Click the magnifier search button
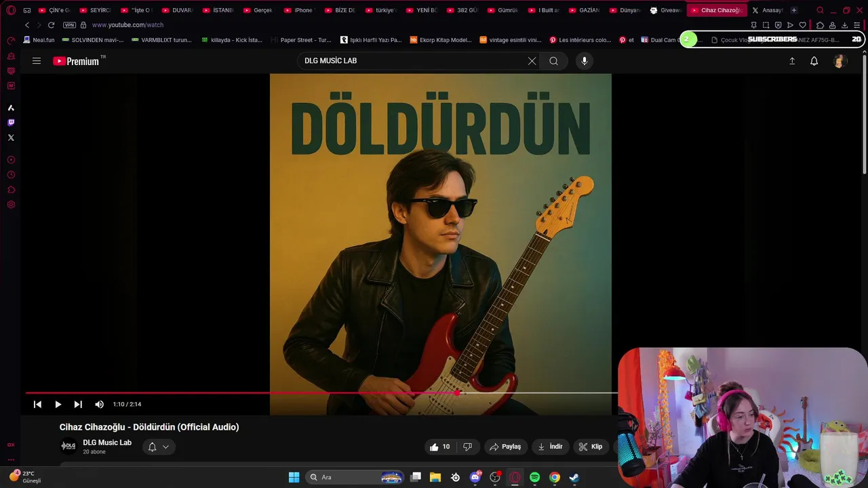 [553, 61]
